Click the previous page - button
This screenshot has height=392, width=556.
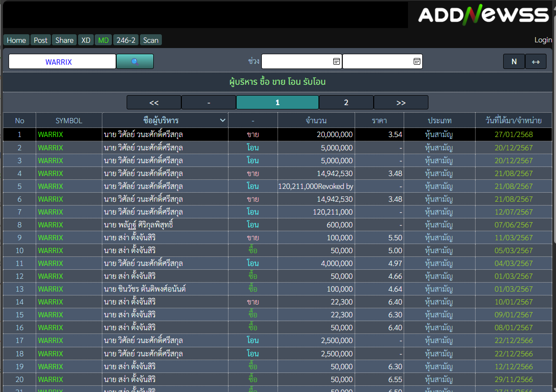[x=209, y=102]
